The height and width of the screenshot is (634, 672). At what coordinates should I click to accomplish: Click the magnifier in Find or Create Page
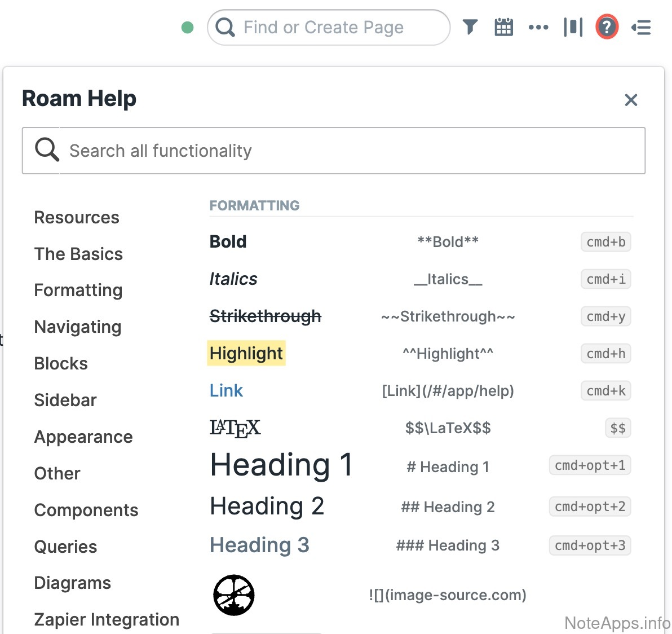tap(226, 27)
